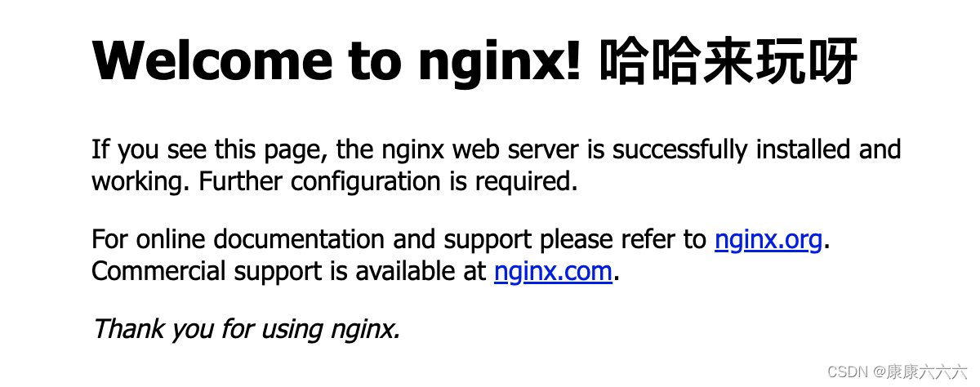Click the "Welcome to nginx!" heading text
Image resolution: width=980 pixels, height=387 pixels.
point(337,62)
